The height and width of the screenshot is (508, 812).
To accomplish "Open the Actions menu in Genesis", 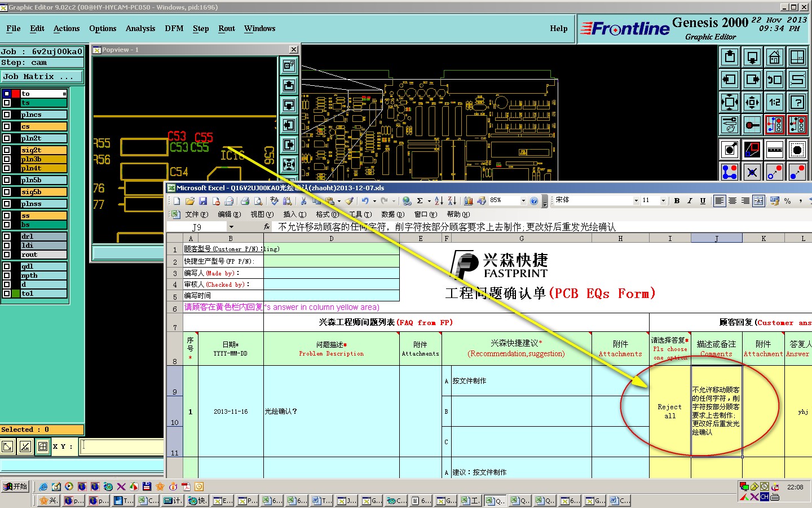I will point(67,28).
